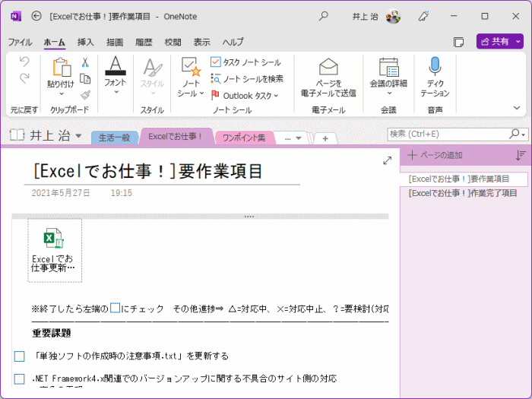Open the フォント dropdown arrow

[x=116, y=92]
